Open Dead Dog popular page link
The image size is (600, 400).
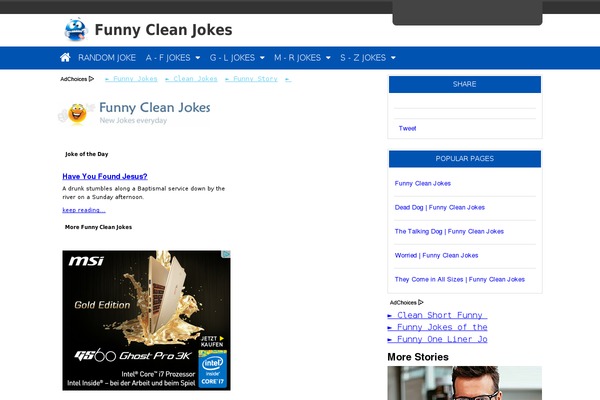[440, 207]
